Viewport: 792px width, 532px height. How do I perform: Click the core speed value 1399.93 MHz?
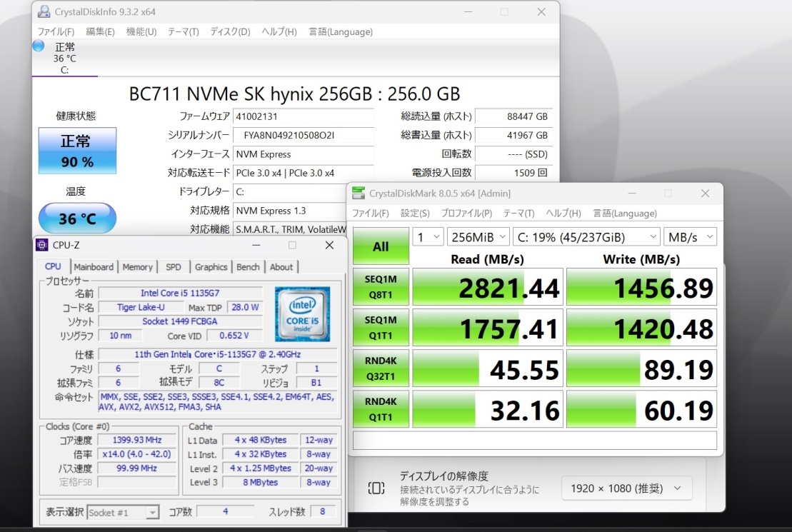pyautogui.click(x=137, y=440)
